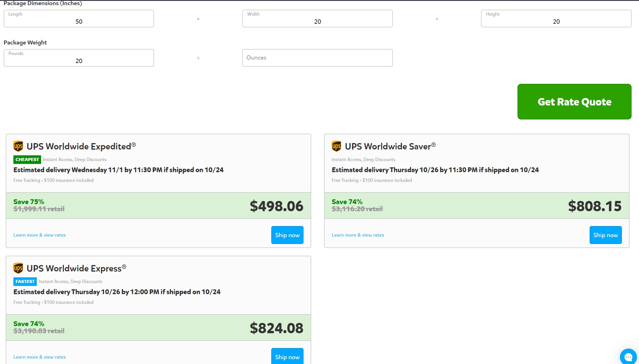Viewport: 639px width, 364px height.
Task: Open Learn more & view rates for Express
Action: [x=40, y=357]
